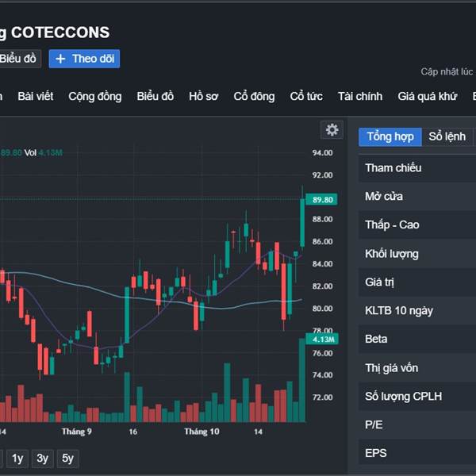Open the Bài viết tab
Viewport: 476px width, 476px height.
pyautogui.click(x=36, y=96)
